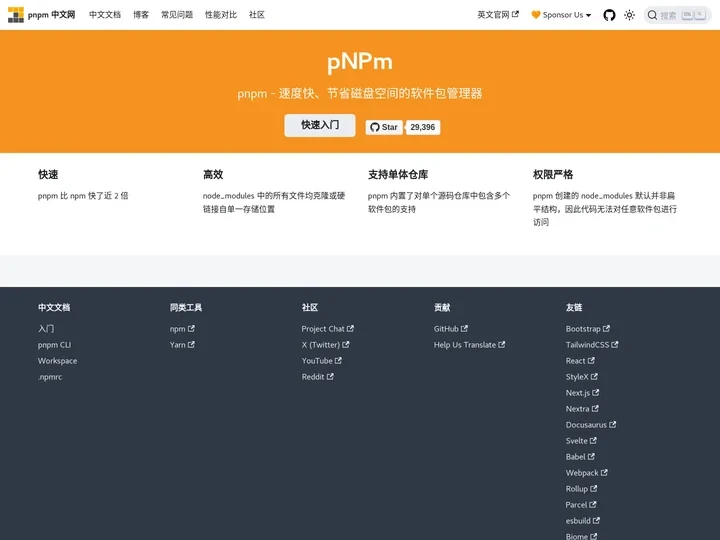Click the 快速入门 button
The height and width of the screenshot is (540, 720).
coord(320,125)
